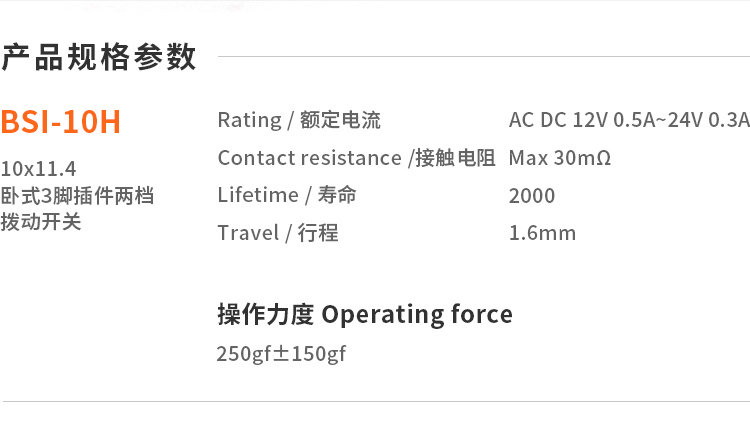
Task: Click the word Rating in the spec list
Action: [249, 120]
